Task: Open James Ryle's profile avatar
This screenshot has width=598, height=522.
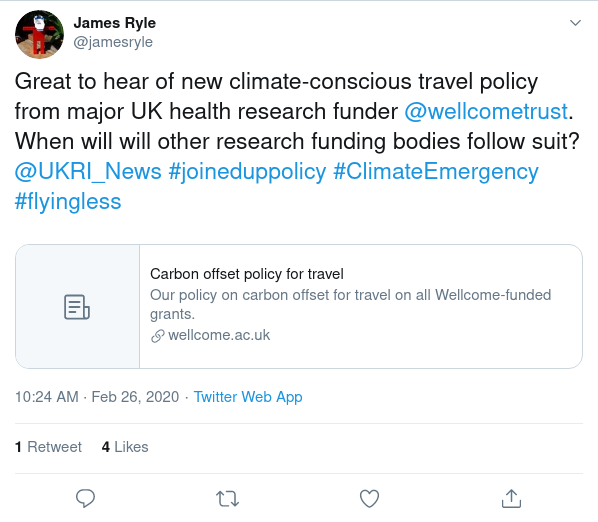Action: [x=39, y=34]
